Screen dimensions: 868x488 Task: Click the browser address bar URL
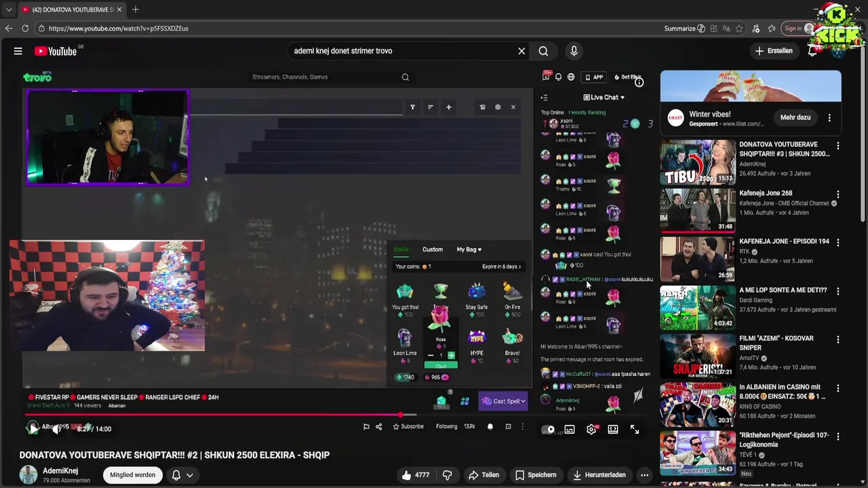coord(119,28)
